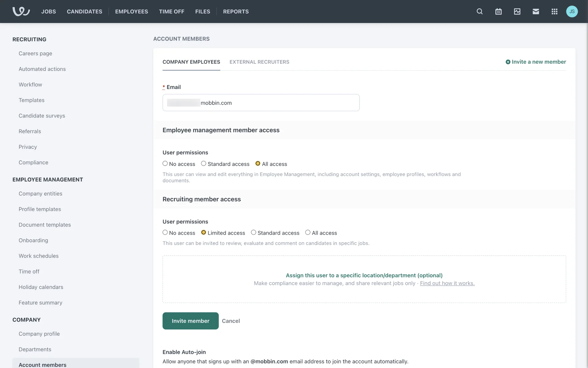Click the plus icon beside Invite a new member
The width and height of the screenshot is (588, 368).
point(508,62)
